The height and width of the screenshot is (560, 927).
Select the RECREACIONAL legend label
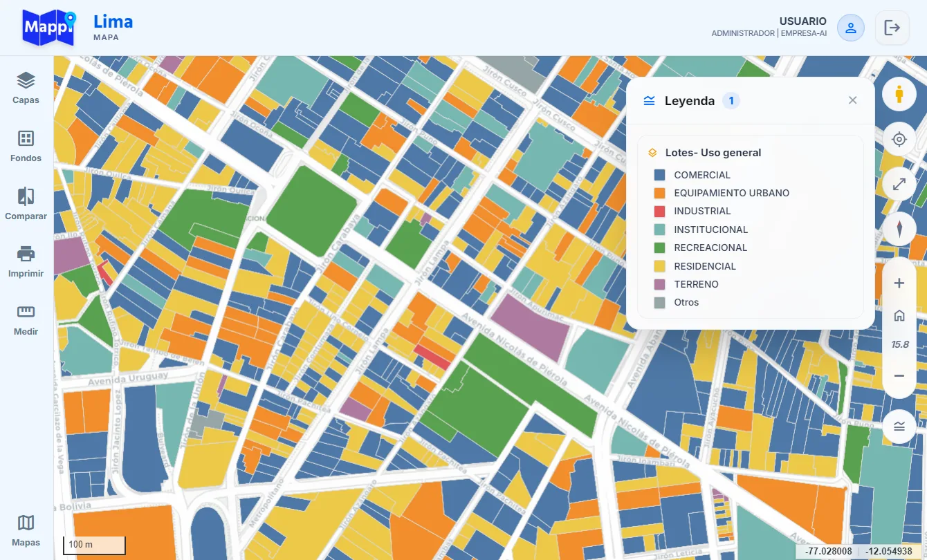point(710,248)
